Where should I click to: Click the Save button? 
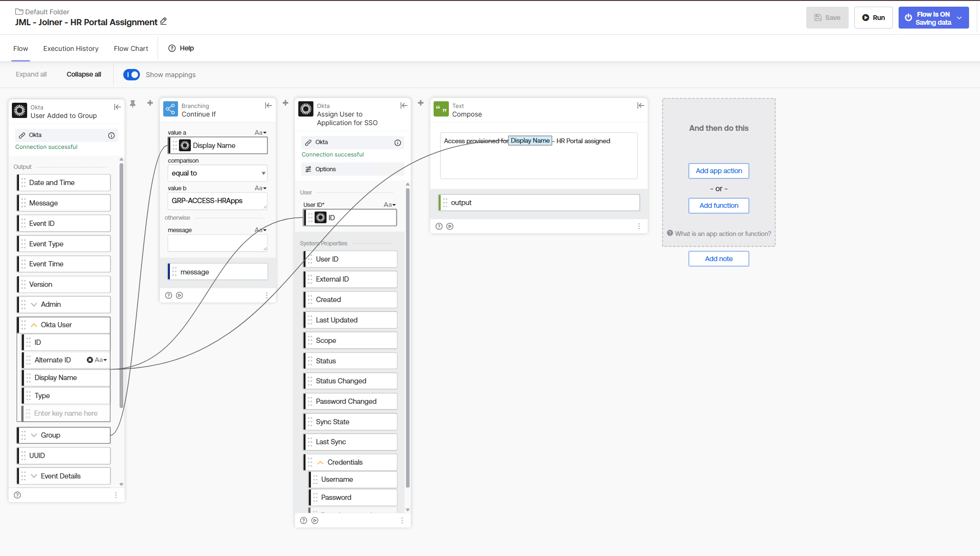[827, 18]
